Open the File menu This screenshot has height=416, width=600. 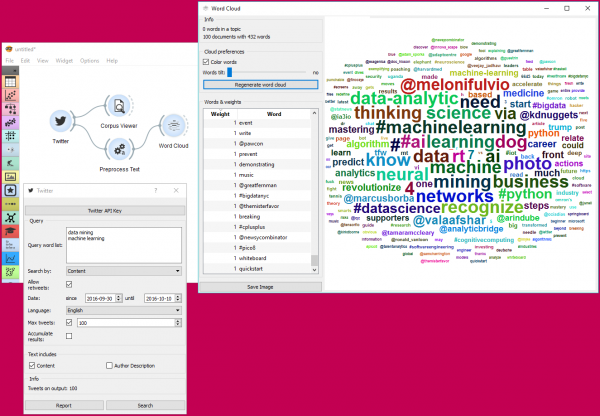tap(10, 60)
